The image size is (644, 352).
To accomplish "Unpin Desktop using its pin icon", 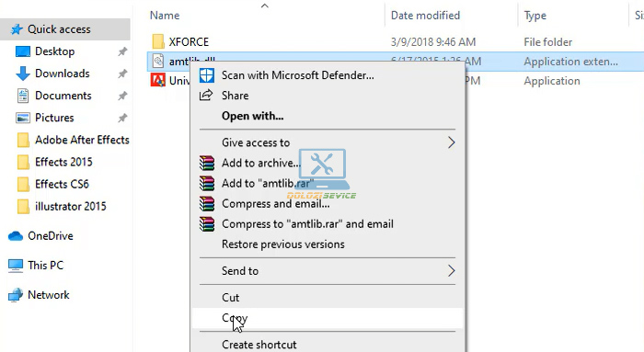I will [x=122, y=51].
